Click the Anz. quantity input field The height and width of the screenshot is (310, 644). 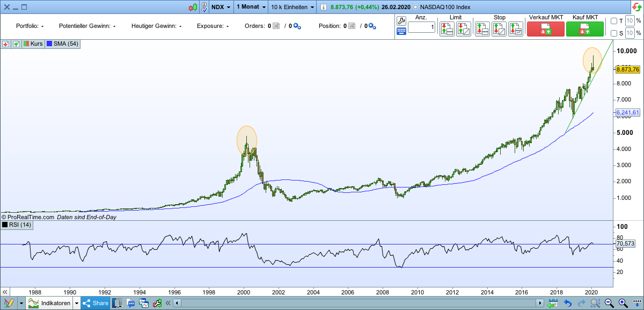pos(422,27)
